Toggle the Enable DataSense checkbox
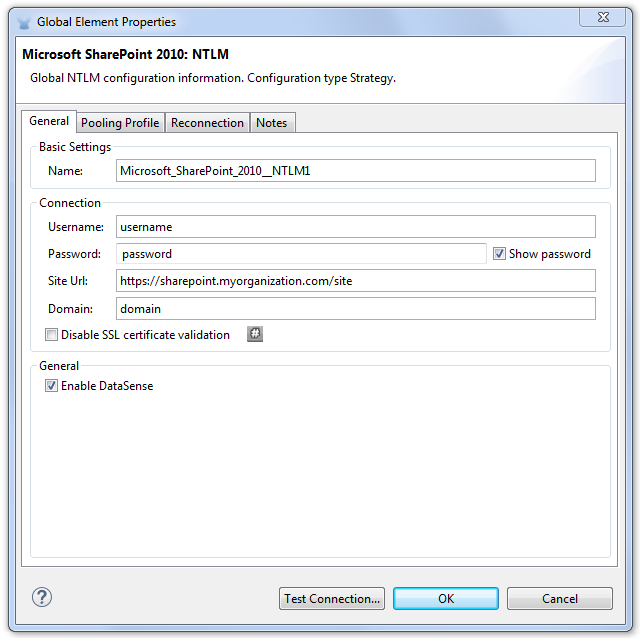Image resolution: width=640 pixels, height=638 pixels. (51, 386)
